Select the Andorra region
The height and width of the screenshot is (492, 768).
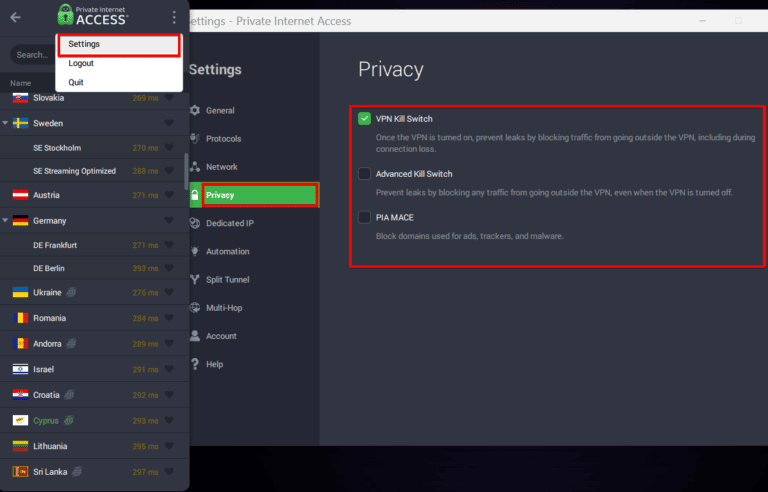93,344
